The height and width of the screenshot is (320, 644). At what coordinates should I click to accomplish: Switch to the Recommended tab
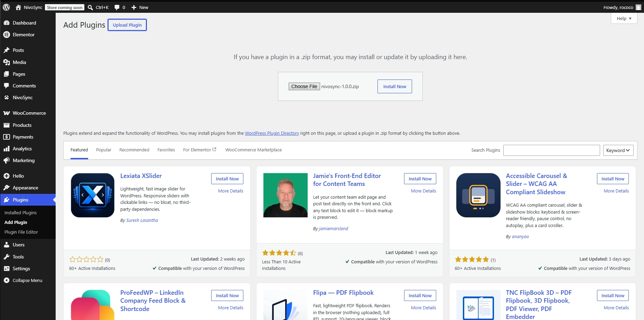[x=134, y=150]
